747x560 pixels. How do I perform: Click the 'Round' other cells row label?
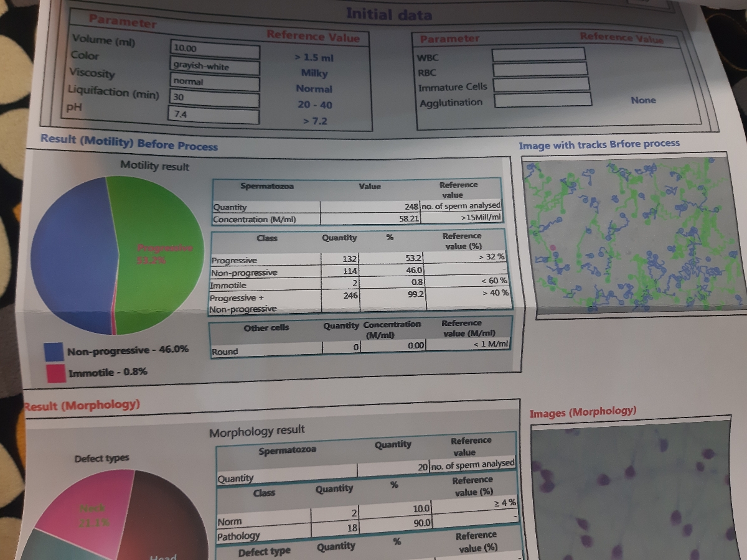click(225, 352)
